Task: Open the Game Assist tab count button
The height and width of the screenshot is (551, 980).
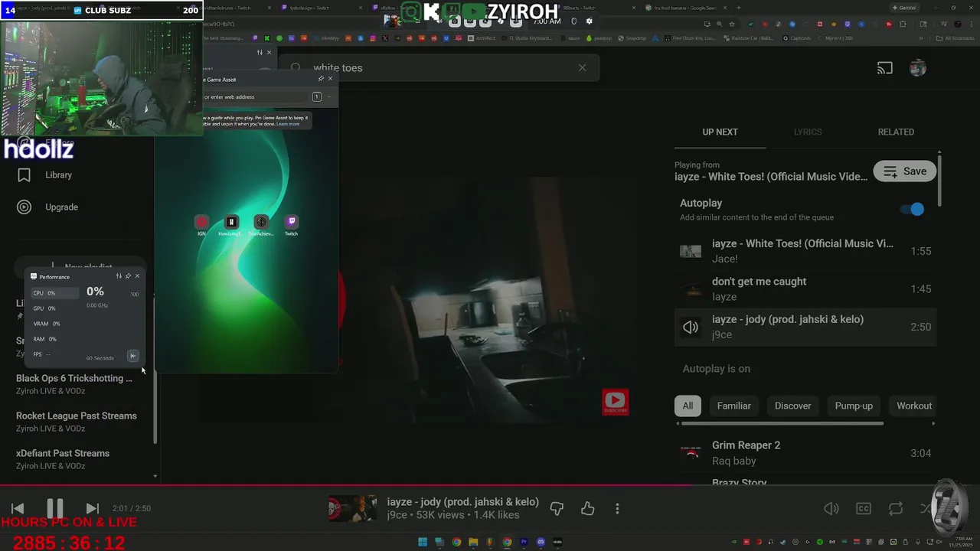Action: (x=316, y=96)
